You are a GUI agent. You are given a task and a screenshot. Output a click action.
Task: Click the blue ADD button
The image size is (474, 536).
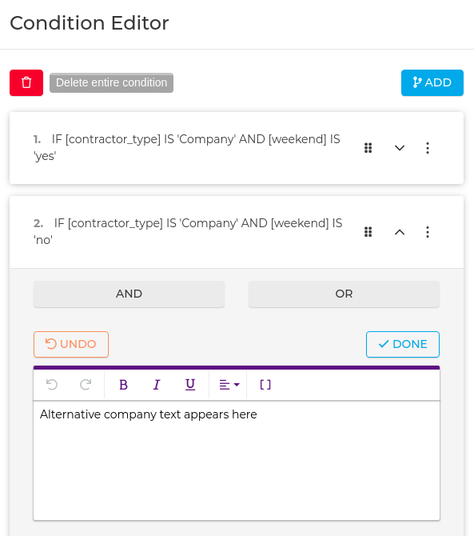click(432, 83)
